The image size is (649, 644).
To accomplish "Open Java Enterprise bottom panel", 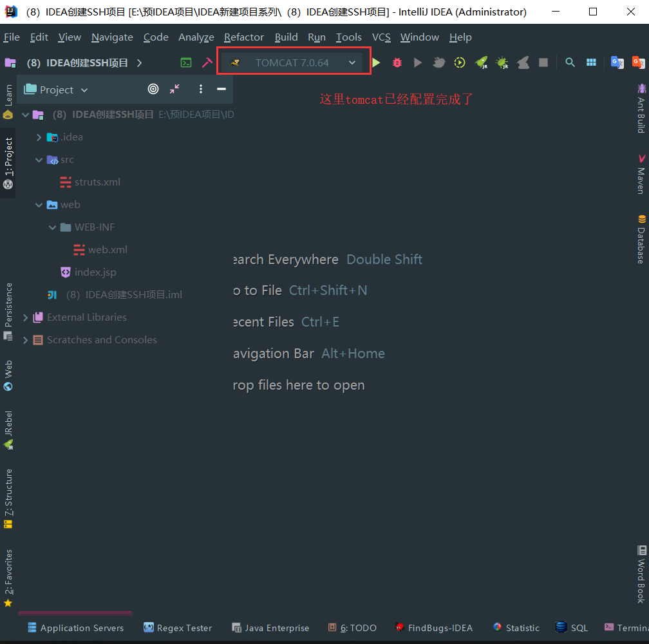I will pos(270,628).
